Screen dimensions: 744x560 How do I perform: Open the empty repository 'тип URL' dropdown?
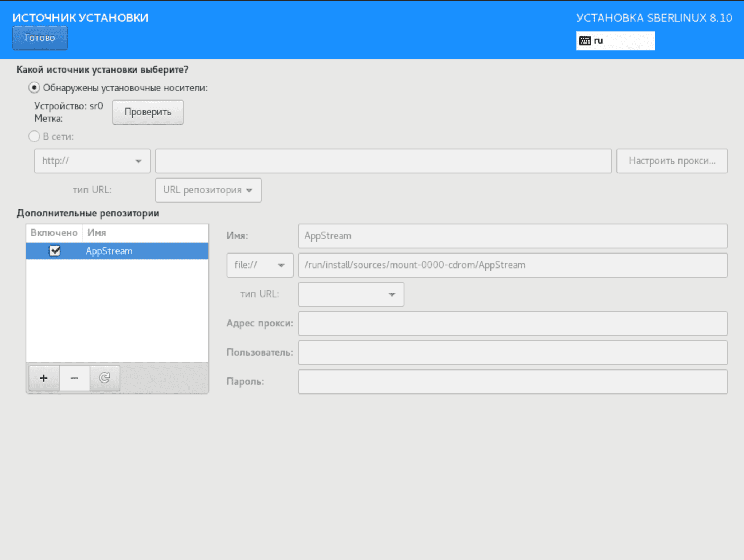coord(351,294)
